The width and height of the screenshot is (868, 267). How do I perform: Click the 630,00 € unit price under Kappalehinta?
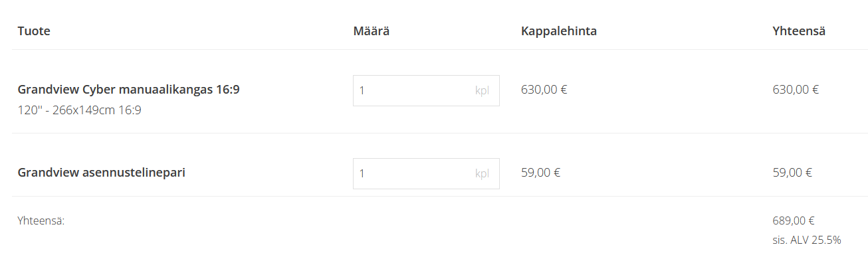click(x=544, y=90)
